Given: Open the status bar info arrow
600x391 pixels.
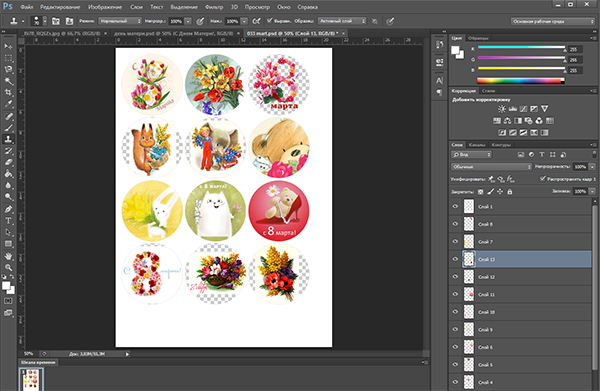Looking at the screenshot, I should point(127,354).
